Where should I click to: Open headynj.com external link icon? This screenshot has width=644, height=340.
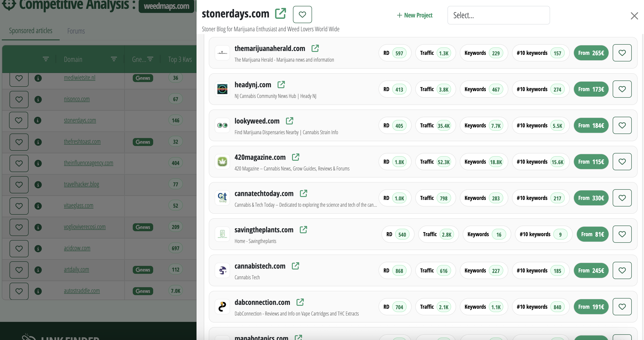click(x=281, y=85)
